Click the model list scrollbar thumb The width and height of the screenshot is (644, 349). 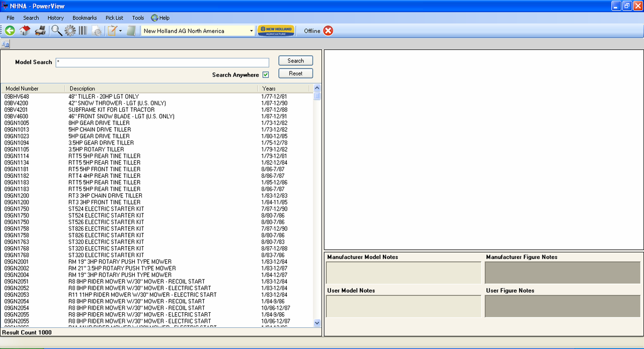coord(317,96)
